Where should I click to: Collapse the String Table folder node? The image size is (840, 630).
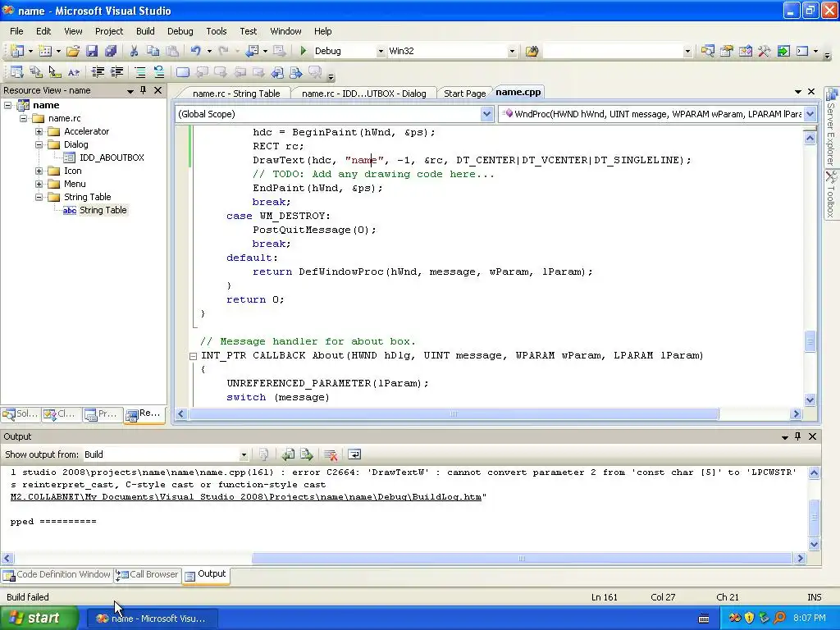[x=39, y=197]
